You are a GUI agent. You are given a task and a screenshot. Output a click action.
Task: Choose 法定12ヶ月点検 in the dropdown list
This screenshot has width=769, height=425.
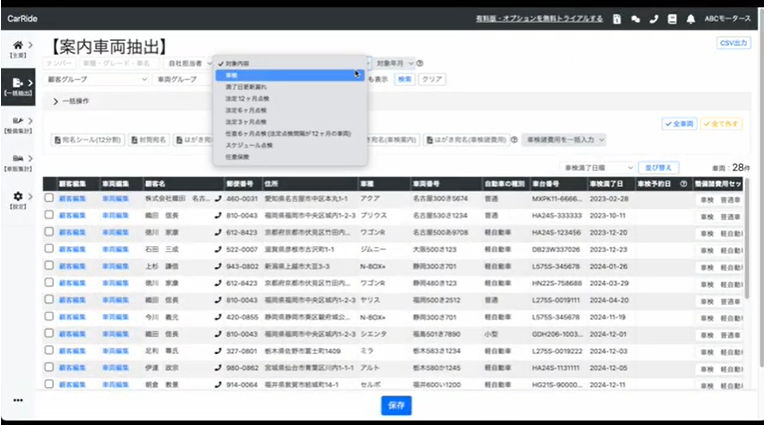tap(244, 98)
